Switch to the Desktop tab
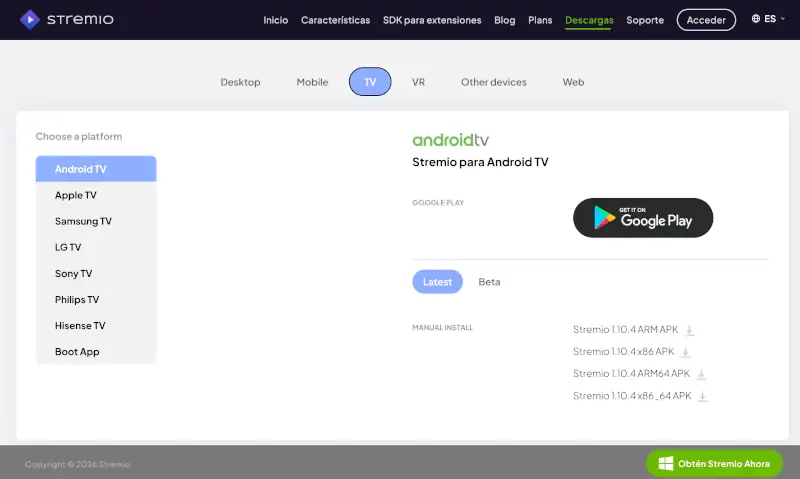This screenshot has height=479, width=800. tap(240, 82)
